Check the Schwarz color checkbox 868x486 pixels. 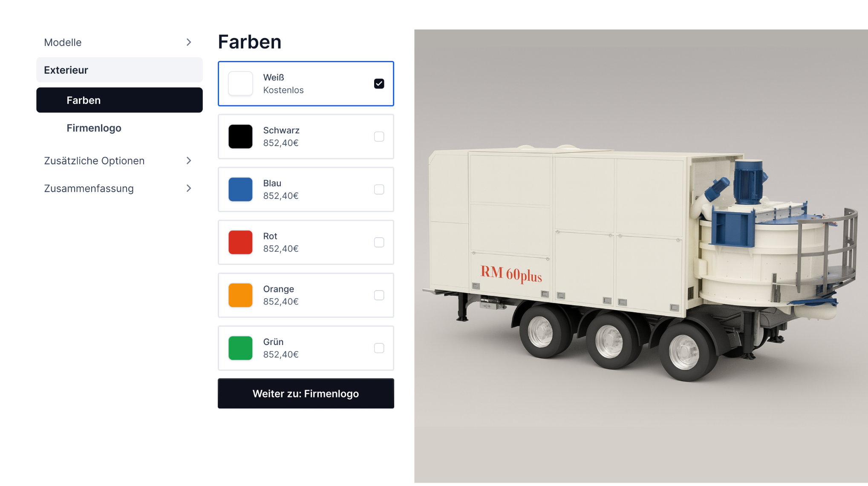[x=379, y=136]
